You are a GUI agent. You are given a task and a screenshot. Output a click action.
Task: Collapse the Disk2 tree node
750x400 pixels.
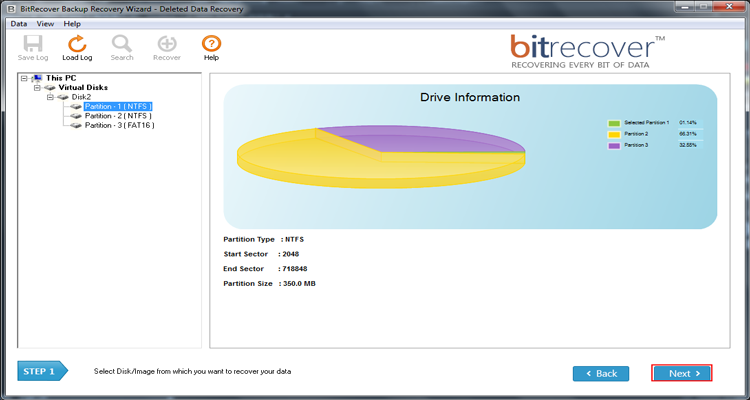[50, 97]
